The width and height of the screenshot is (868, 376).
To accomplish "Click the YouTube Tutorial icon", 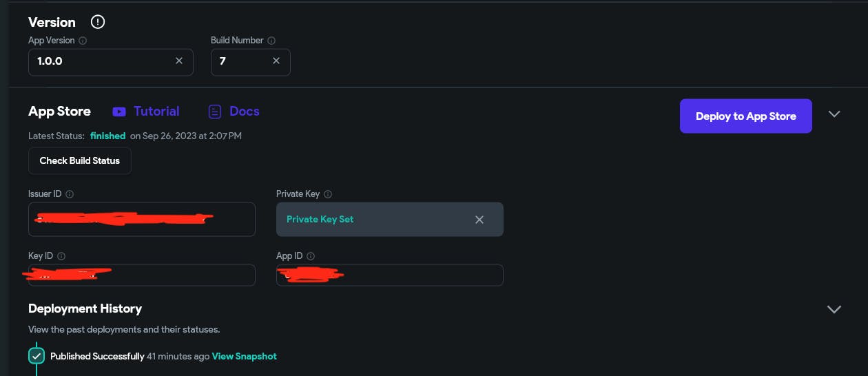I will [x=119, y=112].
